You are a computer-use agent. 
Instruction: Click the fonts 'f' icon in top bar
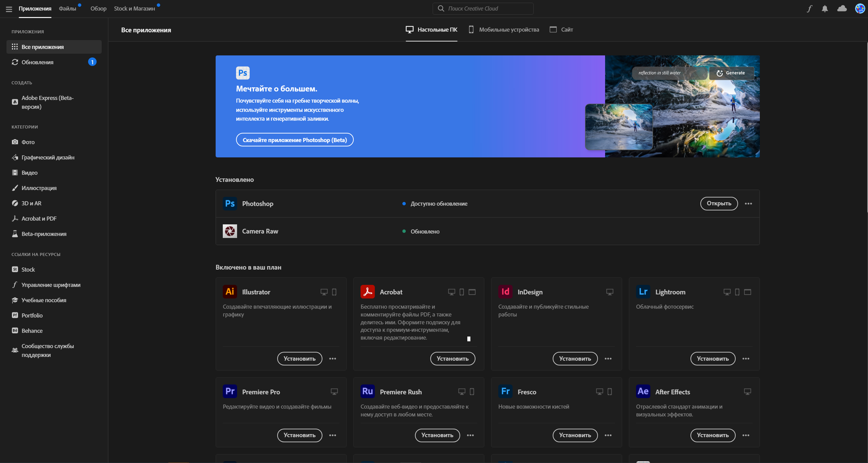(x=809, y=8)
